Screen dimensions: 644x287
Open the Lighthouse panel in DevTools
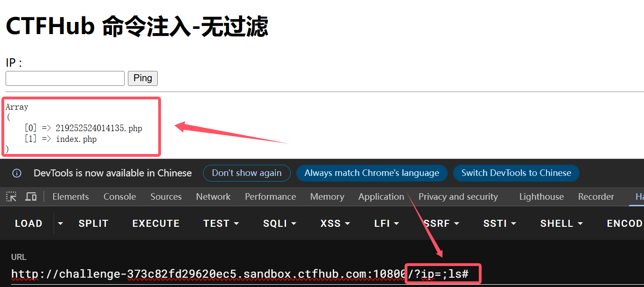(x=541, y=196)
